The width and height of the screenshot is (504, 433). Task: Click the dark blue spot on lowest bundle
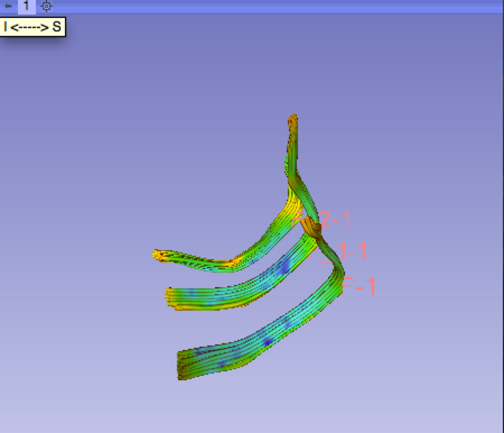[x=268, y=341]
